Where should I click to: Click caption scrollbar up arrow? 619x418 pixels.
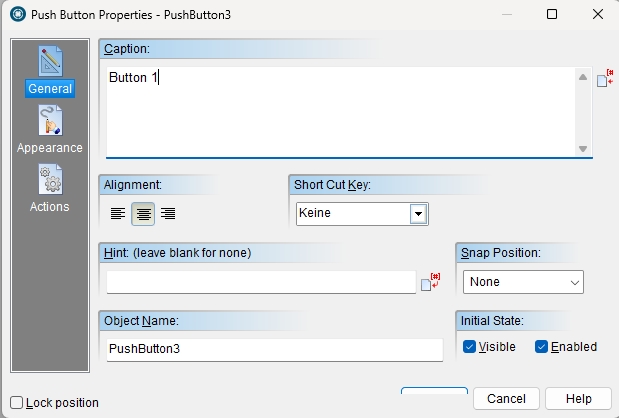tap(583, 77)
